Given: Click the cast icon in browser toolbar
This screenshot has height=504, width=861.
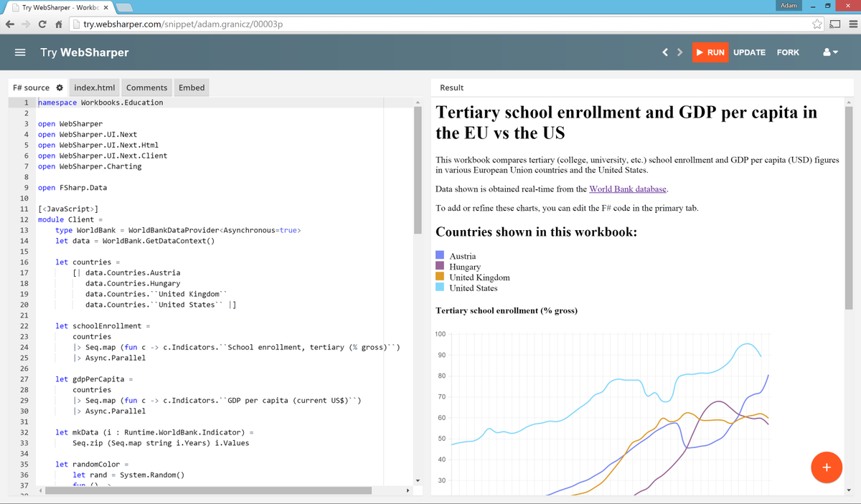Looking at the screenshot, I should coord(835,24).
